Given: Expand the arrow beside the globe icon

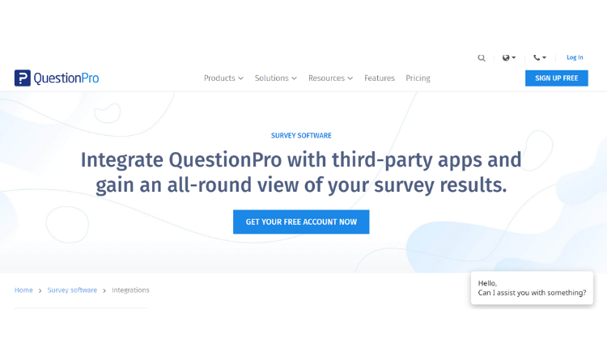Looking at the screenshot, I should click(x=514, y=57).
